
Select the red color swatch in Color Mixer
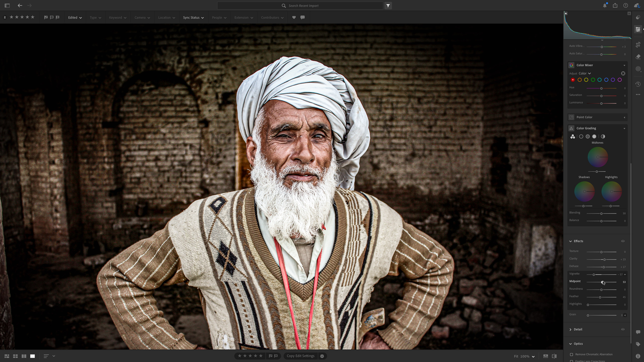pyautogui.click(x=573, y=79)
